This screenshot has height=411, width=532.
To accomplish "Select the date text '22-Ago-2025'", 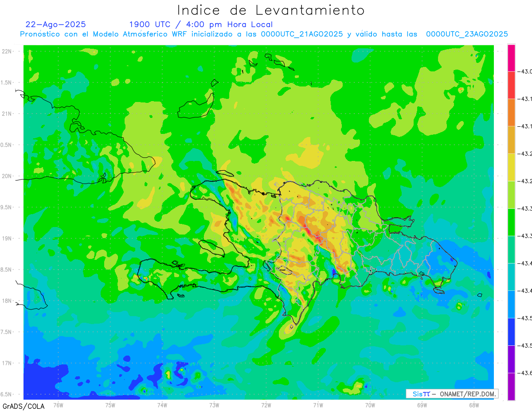I will (56, 24).
